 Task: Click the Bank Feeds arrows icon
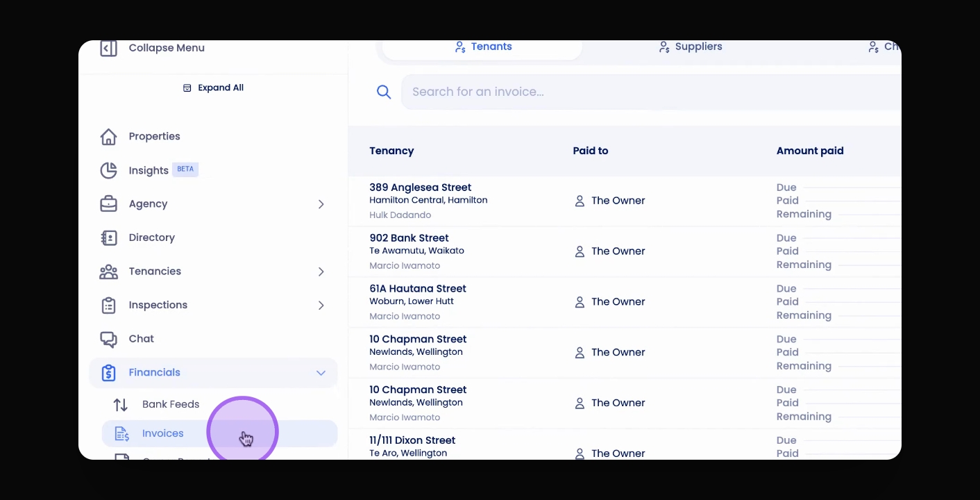pos(121,404)
